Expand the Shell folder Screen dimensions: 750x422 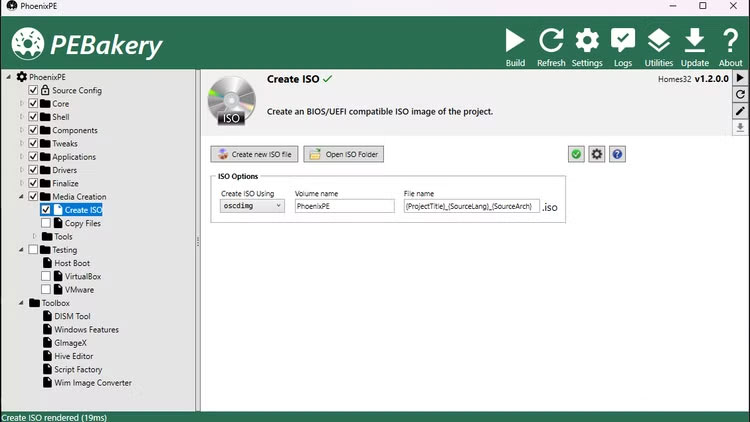(x=22, y=117)
